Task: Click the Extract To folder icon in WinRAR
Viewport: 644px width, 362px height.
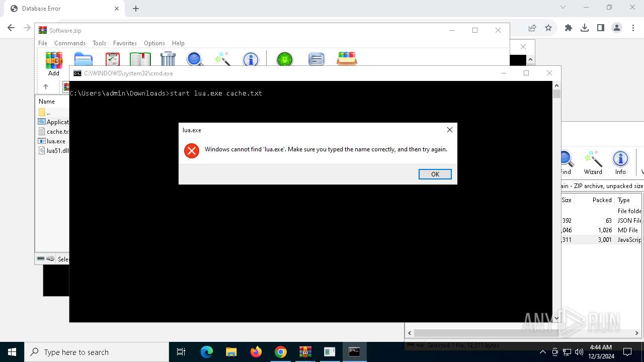Action: point(84,59)
